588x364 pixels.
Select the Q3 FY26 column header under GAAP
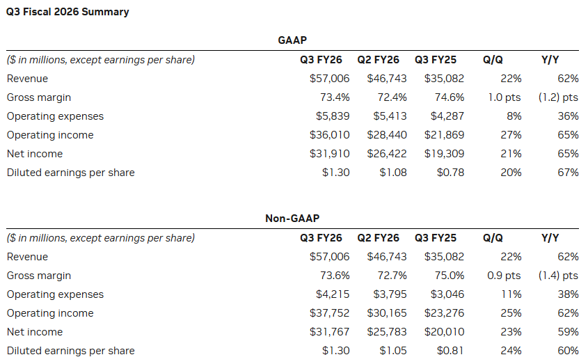coord(324,60)
